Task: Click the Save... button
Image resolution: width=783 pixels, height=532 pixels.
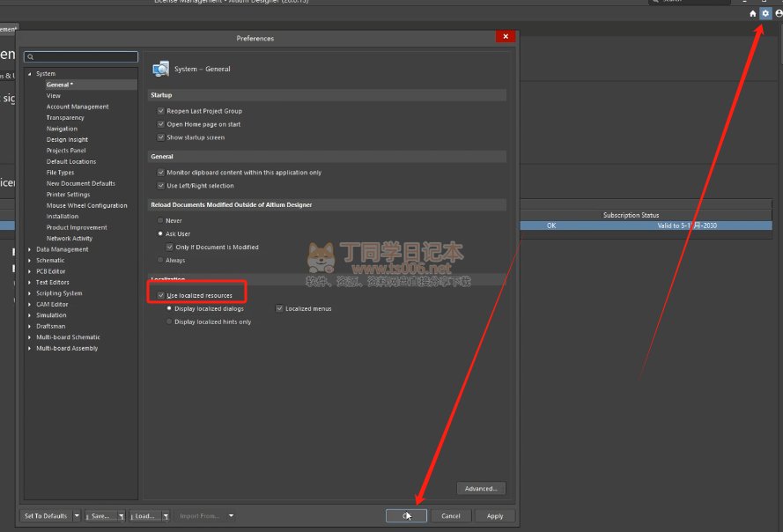Action: point(101,516)
